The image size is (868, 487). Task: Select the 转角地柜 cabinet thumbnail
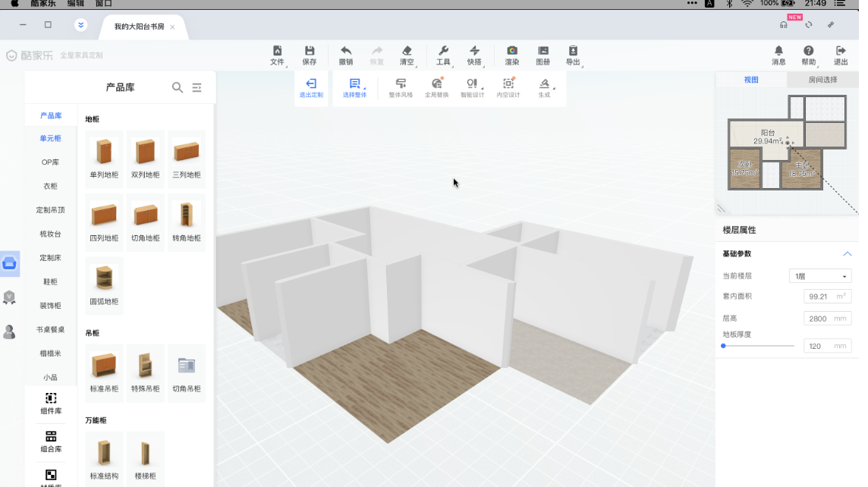pos(187,221)
